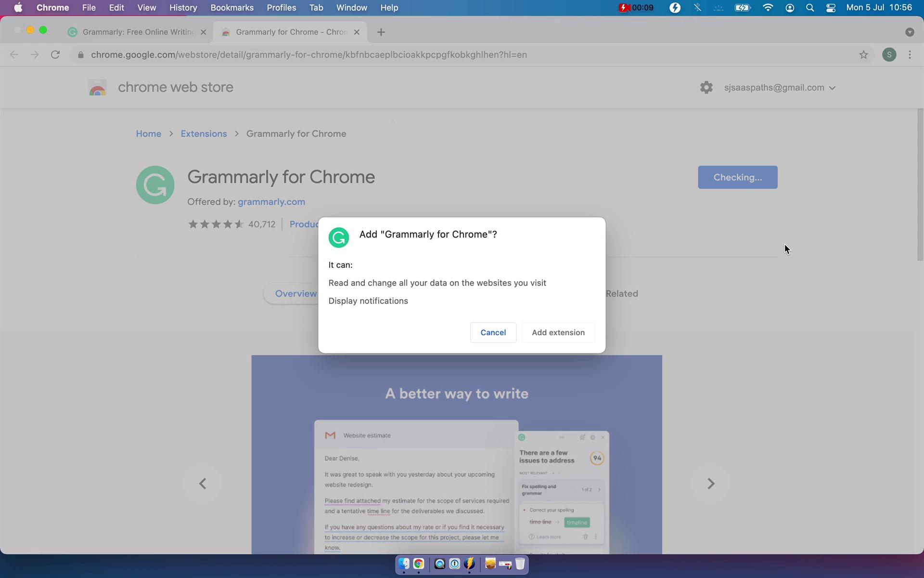Open the View menu
Viewport: 924px width, 578px height.
coord(146,8)
